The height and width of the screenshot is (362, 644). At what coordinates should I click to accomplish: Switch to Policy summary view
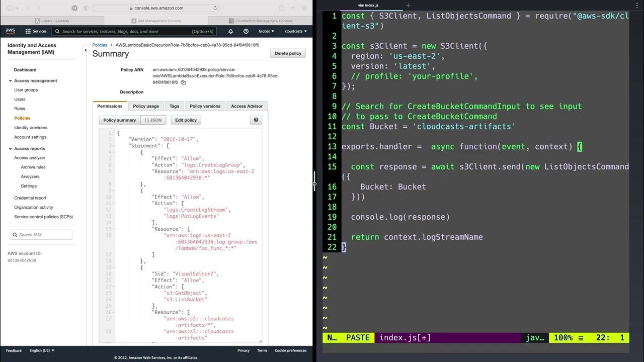point(120,120)
